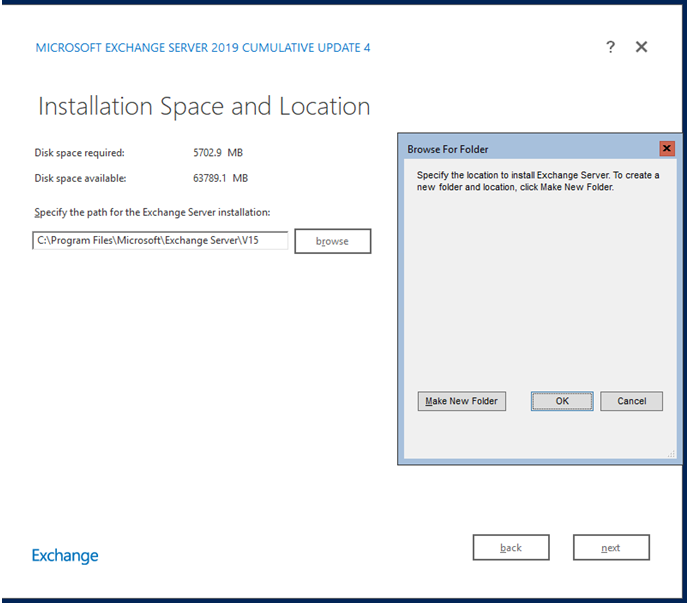The height and width of the screenshot is (605, 689).
Task: Close the Exchange setup wizard window
Action: [641, 47]
